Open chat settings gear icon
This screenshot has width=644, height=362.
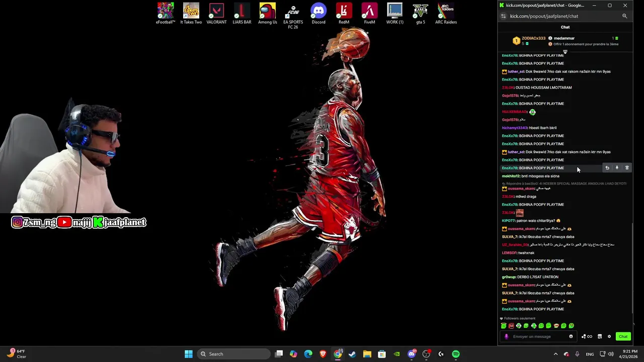[x=609, y=336]
